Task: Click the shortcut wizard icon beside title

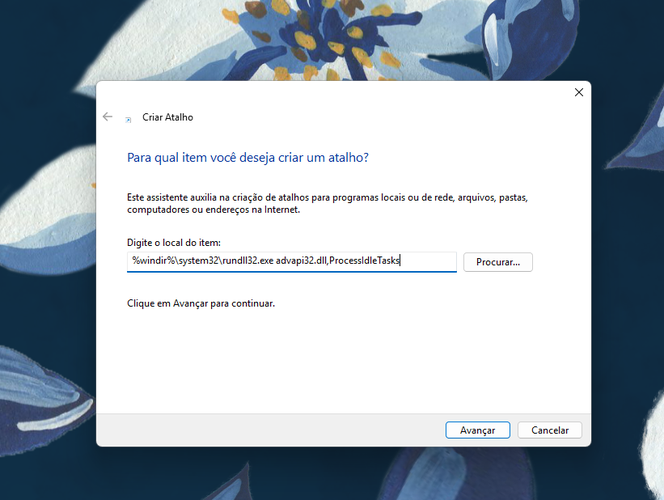Action: pos(128,120)
